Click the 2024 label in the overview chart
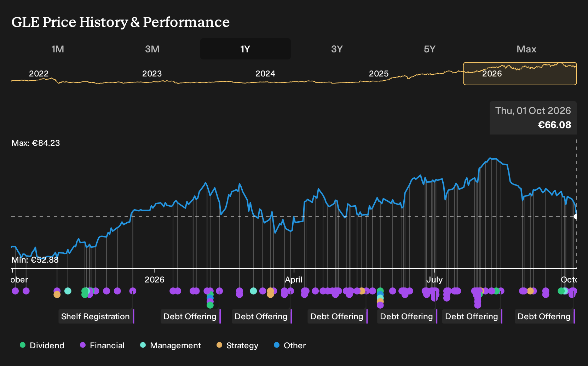 265,74
